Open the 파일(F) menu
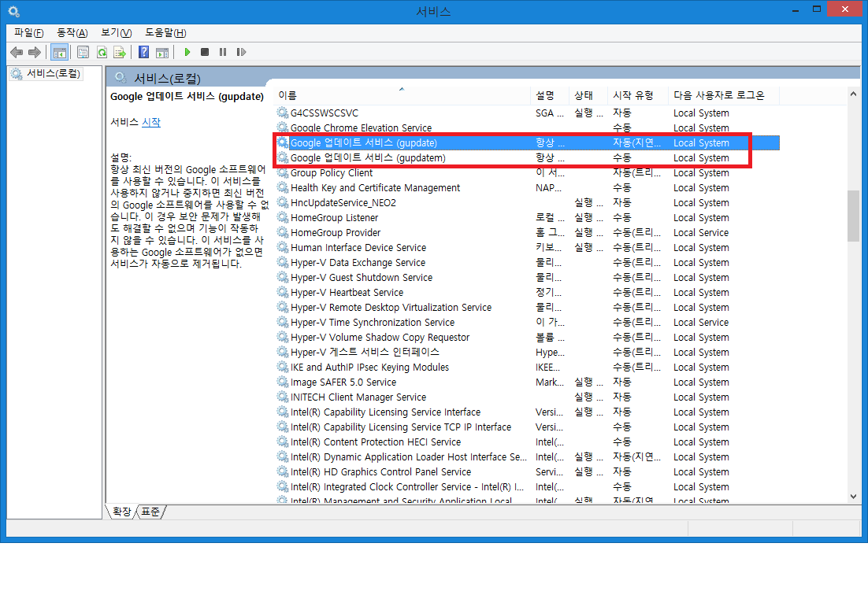 tap(29, 32)
